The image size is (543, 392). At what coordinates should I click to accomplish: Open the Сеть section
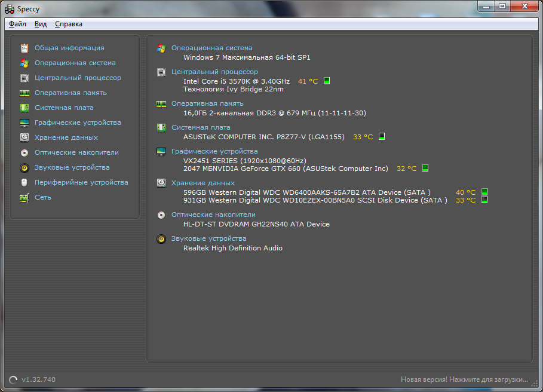[43, 197]
